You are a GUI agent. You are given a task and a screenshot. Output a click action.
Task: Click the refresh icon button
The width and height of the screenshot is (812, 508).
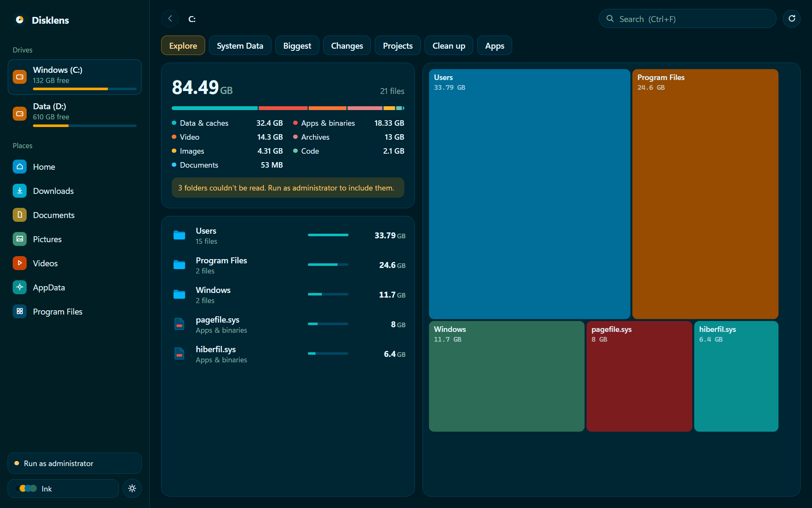pos(792,19)
